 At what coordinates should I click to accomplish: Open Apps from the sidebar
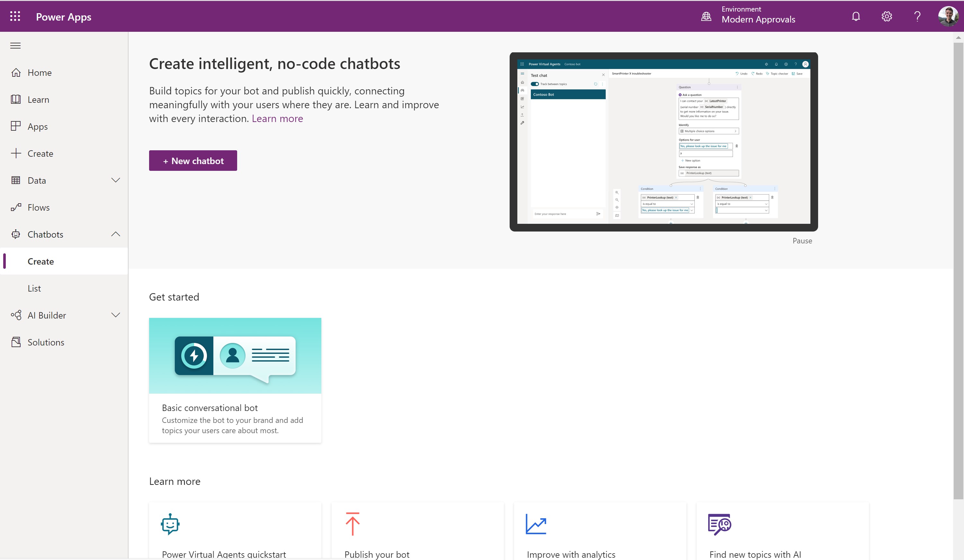click(x=38, y=126)
